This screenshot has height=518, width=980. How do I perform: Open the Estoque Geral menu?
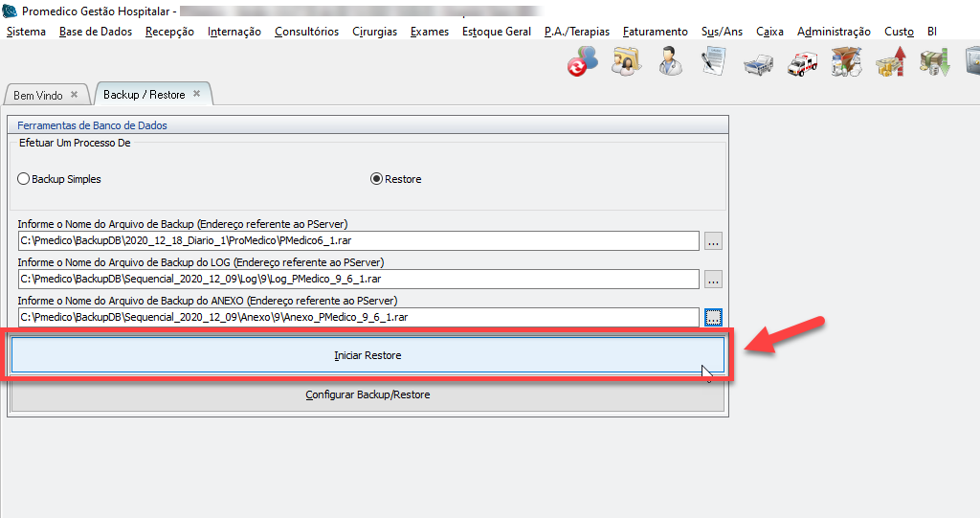[x=496, y=32]
